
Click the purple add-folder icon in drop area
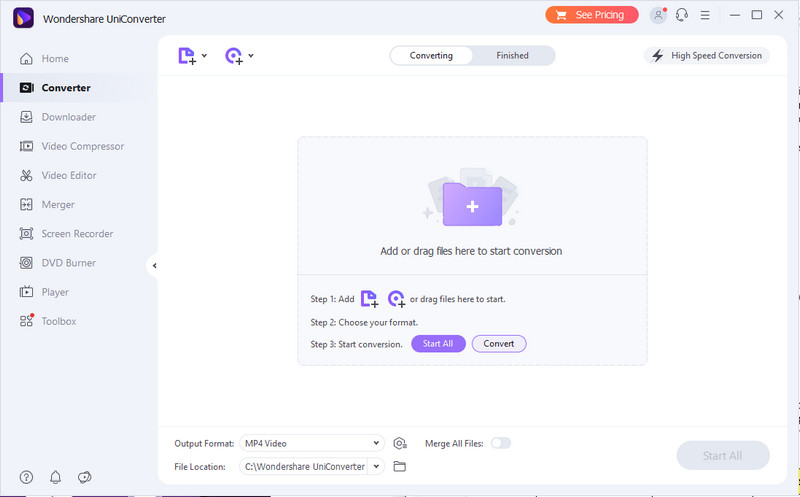[x=472, y=204]
